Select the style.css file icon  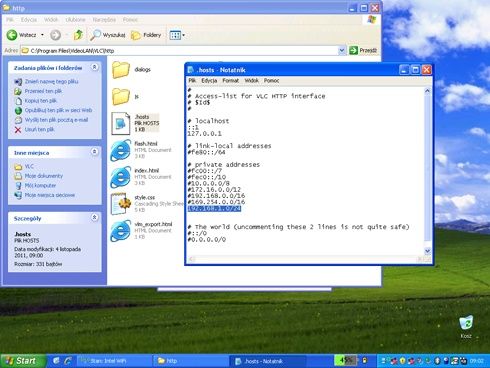[x=121, y=204]
